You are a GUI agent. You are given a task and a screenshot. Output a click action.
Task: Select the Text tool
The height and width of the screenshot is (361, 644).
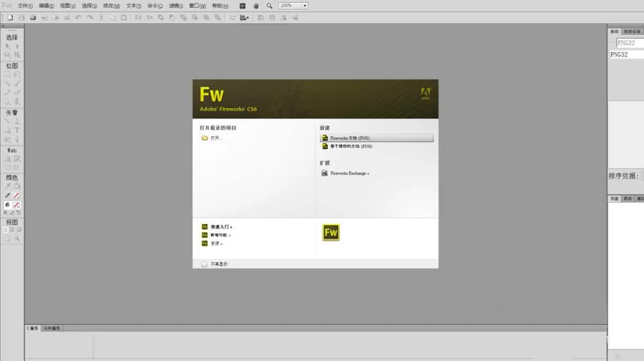click(x=17, y=130)
